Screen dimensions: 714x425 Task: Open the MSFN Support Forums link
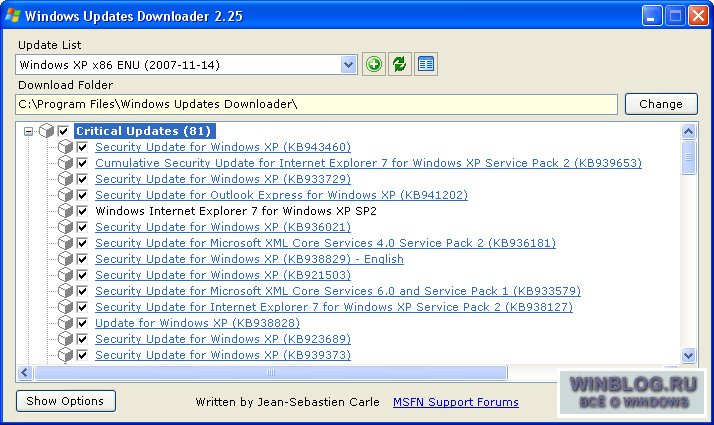click(x=456, y=402)
